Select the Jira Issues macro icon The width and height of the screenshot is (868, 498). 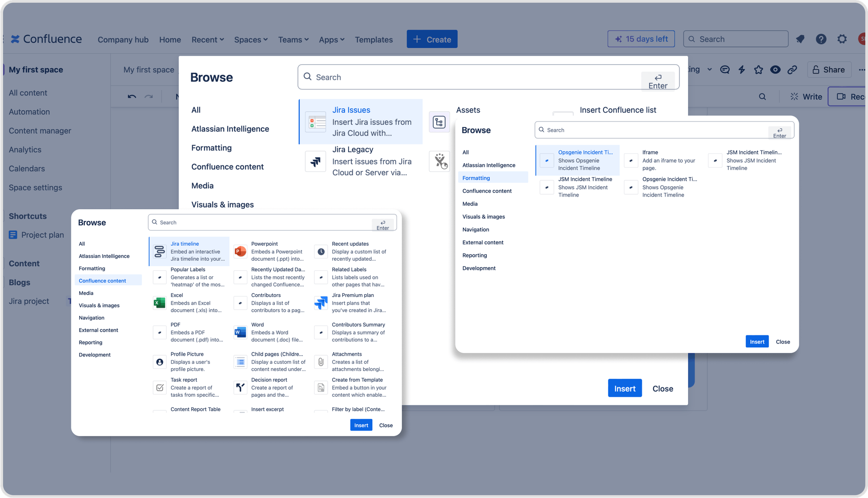(316, 122)
